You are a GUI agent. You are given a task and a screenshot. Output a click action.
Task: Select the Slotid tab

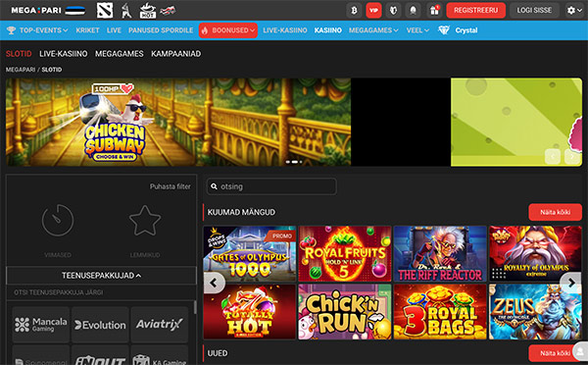coord(19,54)
